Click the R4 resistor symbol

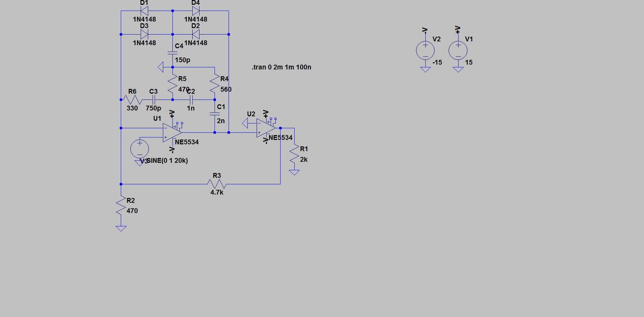(215, 83)
